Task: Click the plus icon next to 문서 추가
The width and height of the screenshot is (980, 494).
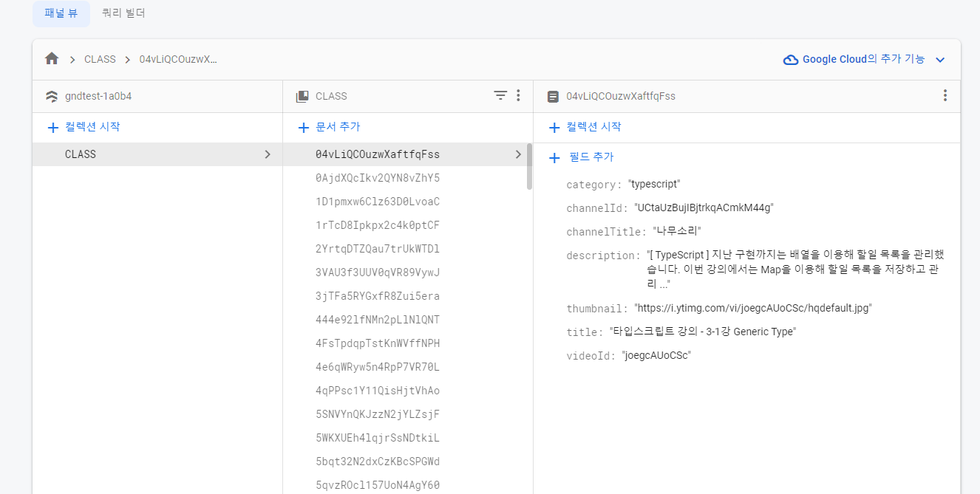Action: pyautogui.click(x=303, y=127)
